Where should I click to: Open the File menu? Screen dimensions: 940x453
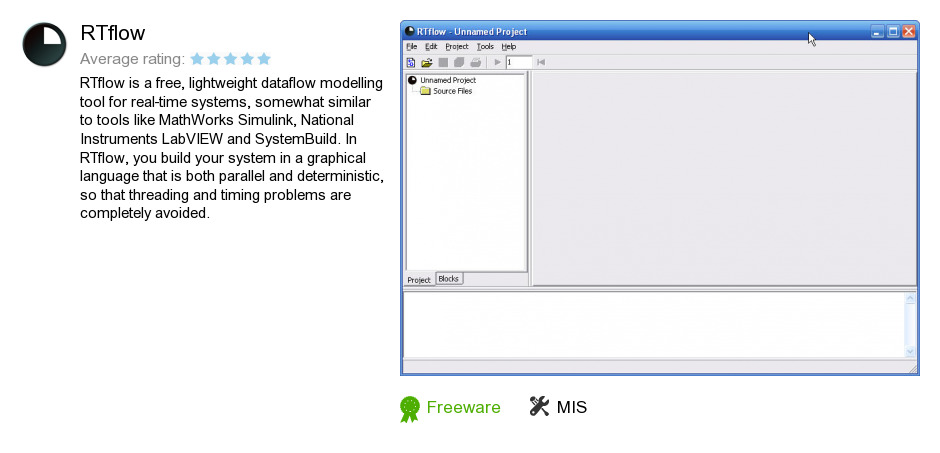point(411,47)
